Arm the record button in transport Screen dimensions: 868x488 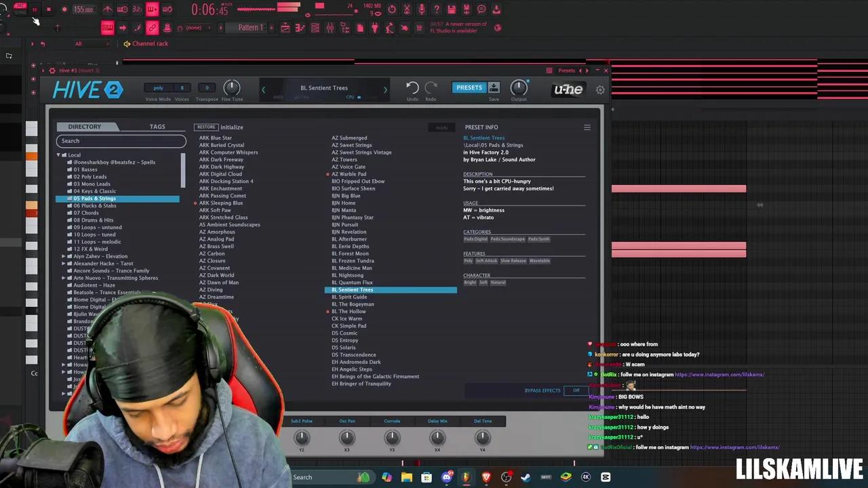point(64,9)
